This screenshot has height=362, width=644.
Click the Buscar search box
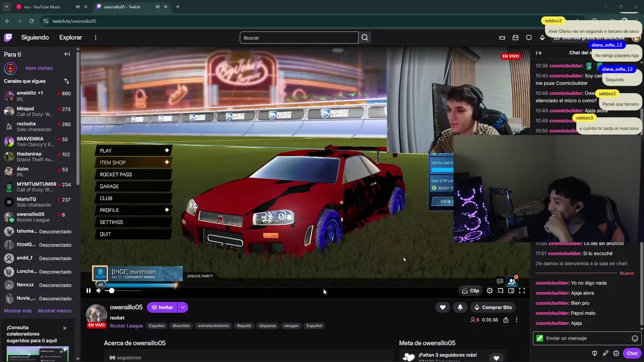click(299, 38)
